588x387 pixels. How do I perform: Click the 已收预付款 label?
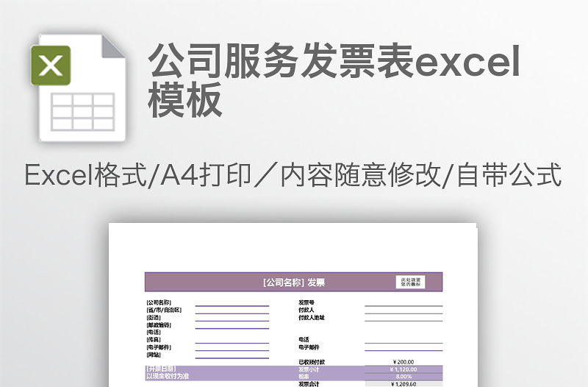tap(312, 362)
